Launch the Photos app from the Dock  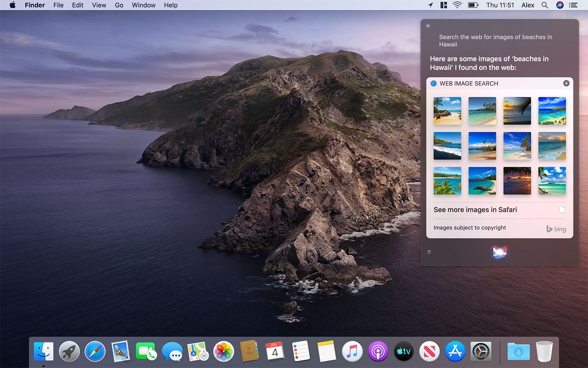[x=223, y=352]
